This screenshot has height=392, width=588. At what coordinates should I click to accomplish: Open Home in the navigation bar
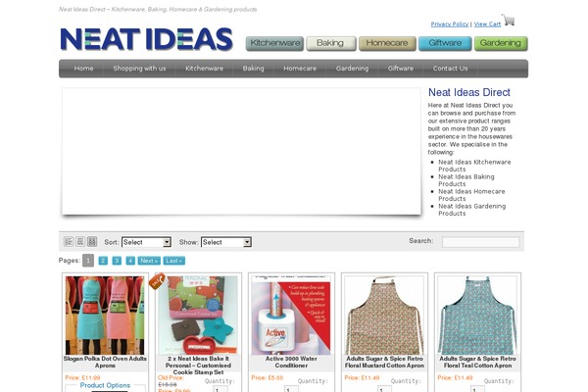(x=83, y=69)
